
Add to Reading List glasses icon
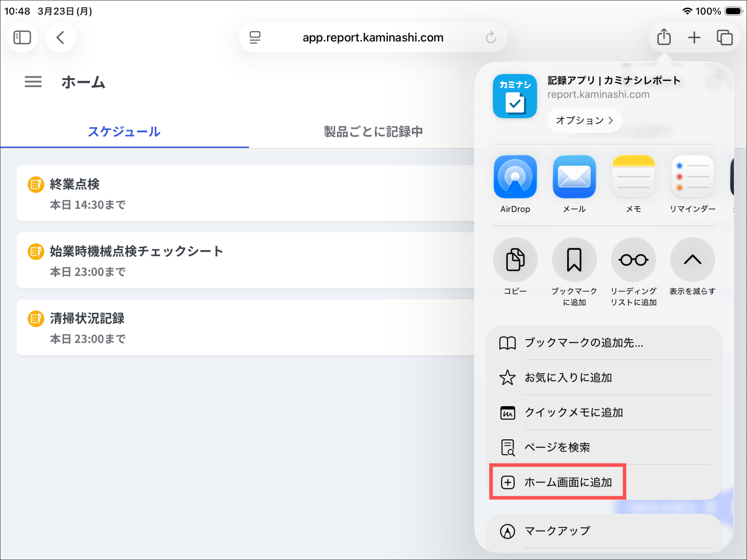[x=633, y=260]
